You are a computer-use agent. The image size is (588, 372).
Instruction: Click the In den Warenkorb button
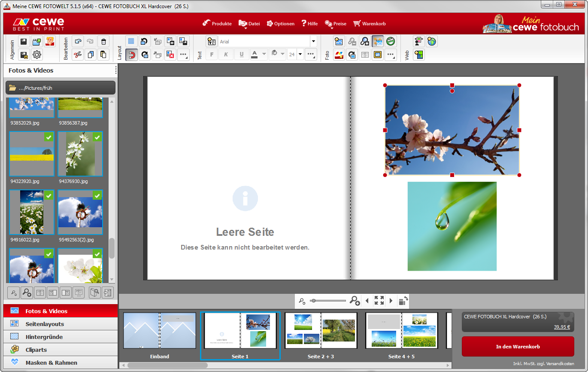click(x=518, y=346)
